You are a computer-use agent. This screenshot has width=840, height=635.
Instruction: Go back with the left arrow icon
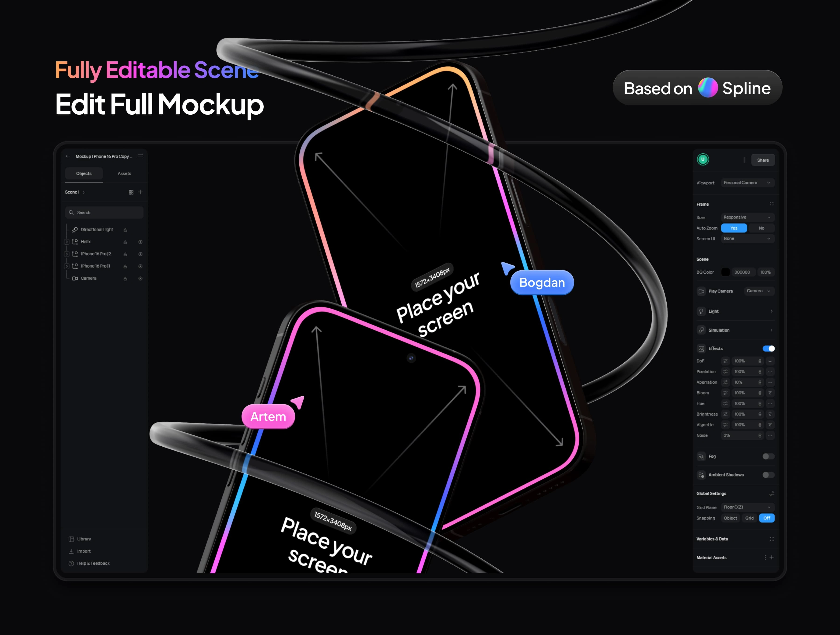[x=68, y=156]
